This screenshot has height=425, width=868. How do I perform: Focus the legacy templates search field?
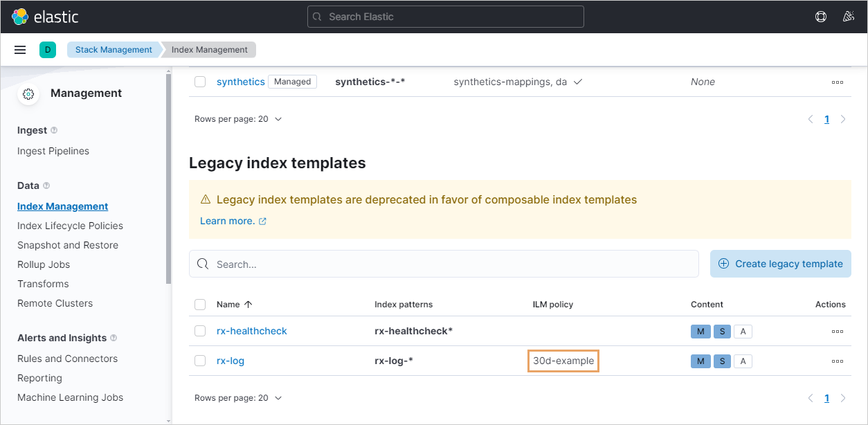450,264
